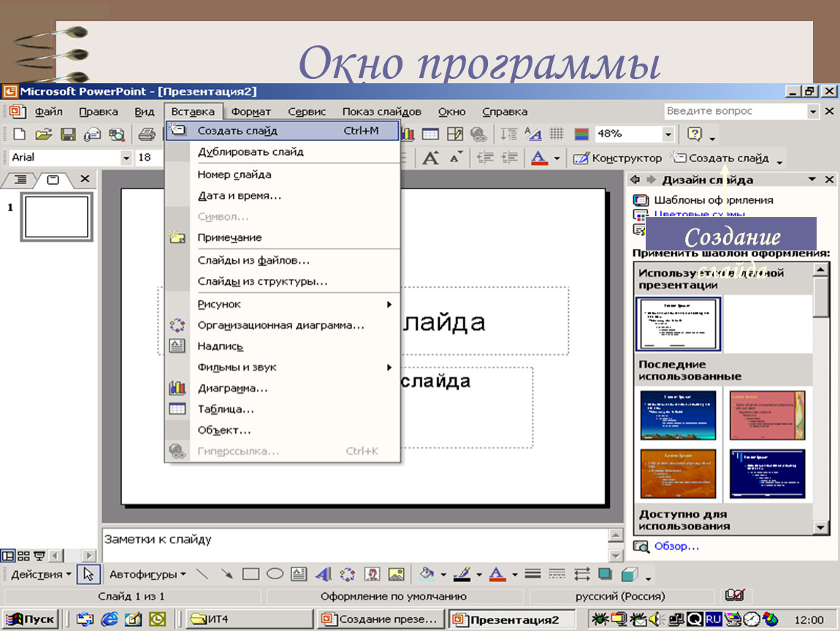
Task: Choose Дата и время menu entry
Action: (x=283, y=196)
